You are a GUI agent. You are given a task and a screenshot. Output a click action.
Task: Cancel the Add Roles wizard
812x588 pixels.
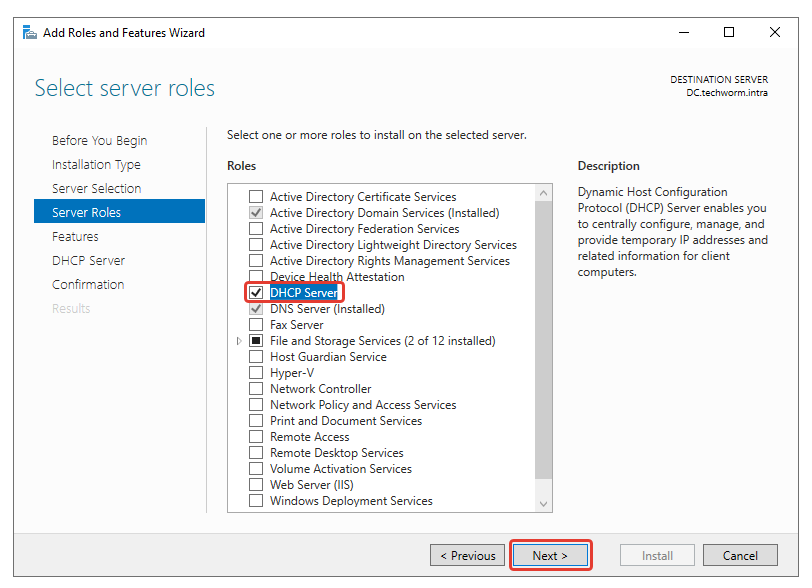tap(740, 556)
